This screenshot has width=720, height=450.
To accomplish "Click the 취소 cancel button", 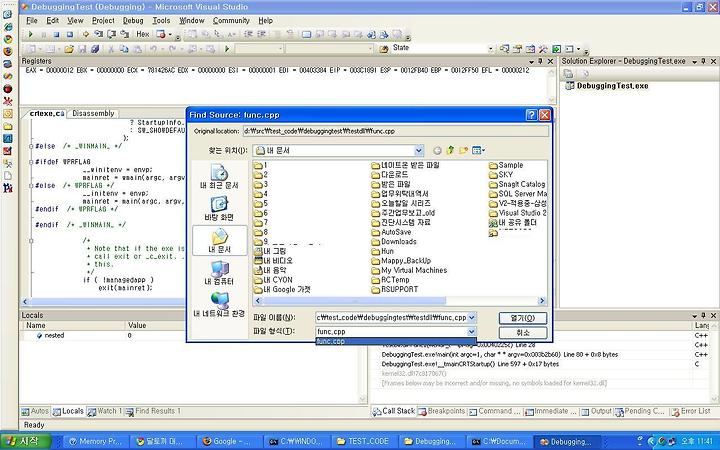I will (x=523, y=332).
